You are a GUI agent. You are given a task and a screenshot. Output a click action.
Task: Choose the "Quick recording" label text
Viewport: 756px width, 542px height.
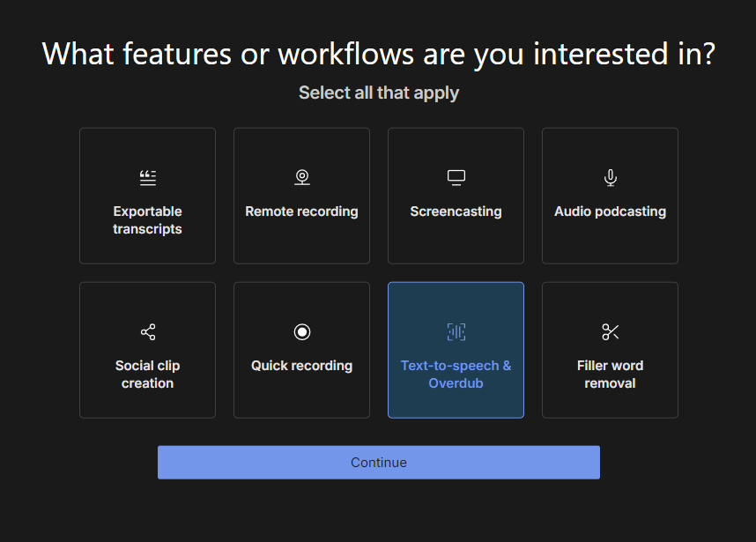pyautogui.click(x=301, y=366)
